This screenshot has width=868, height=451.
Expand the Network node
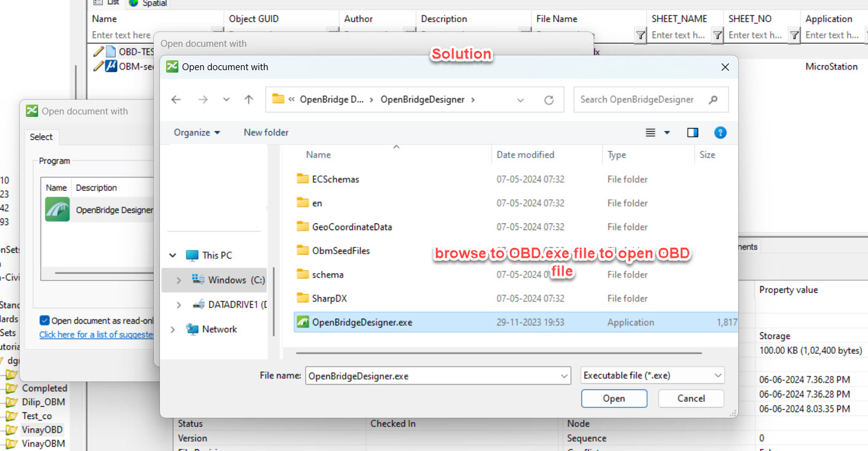(x=173, y=329)
